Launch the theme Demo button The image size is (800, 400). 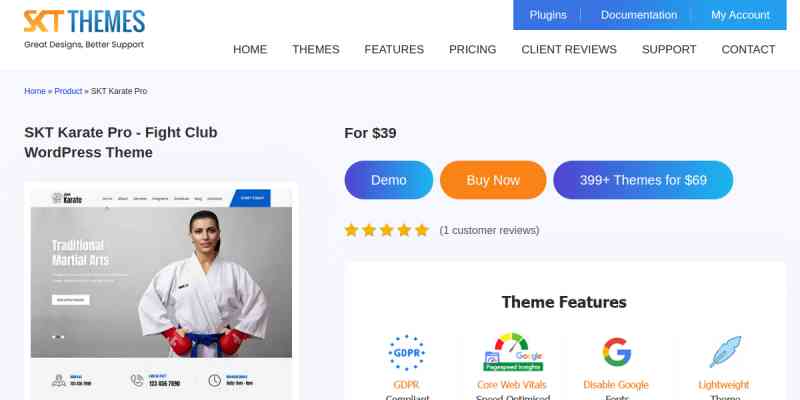(x=389, y=180)
